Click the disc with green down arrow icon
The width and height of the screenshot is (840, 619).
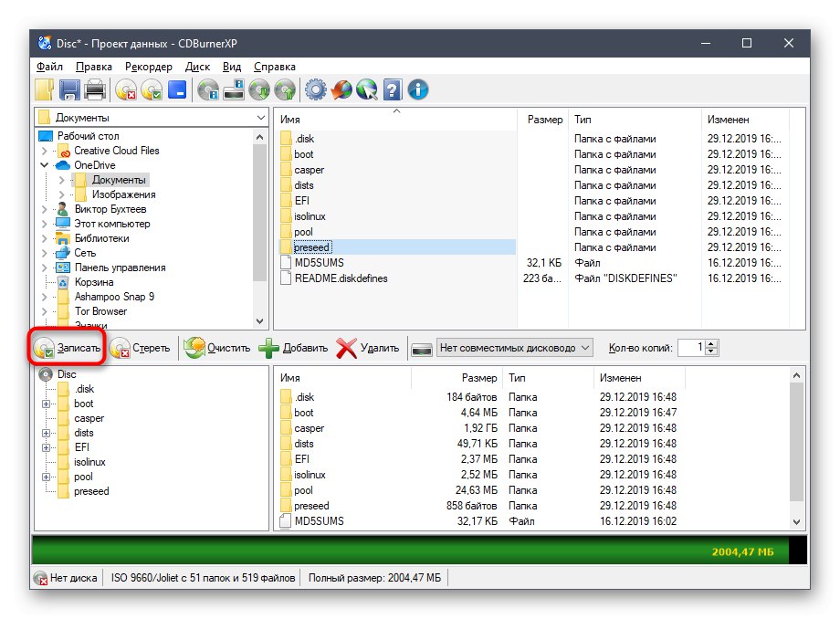pyautogui.click(x=259, y=89)
